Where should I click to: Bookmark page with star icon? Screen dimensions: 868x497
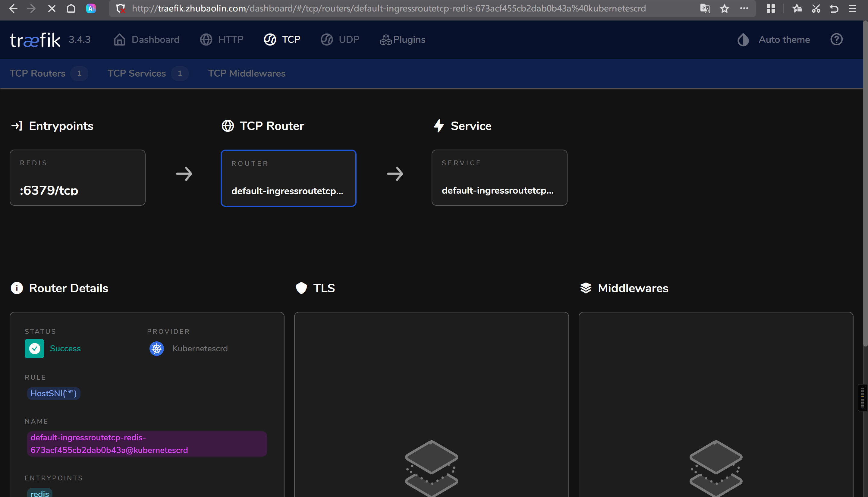tap(724, 8)
